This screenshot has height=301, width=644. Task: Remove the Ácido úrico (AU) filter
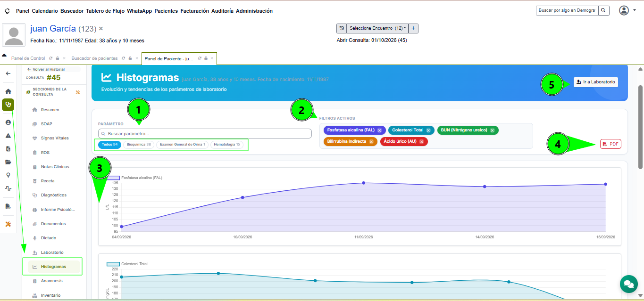click(421, 141)
